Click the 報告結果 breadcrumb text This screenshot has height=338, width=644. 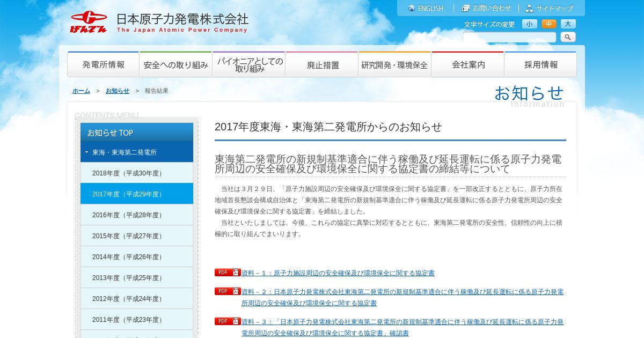[x=157, y=91]
